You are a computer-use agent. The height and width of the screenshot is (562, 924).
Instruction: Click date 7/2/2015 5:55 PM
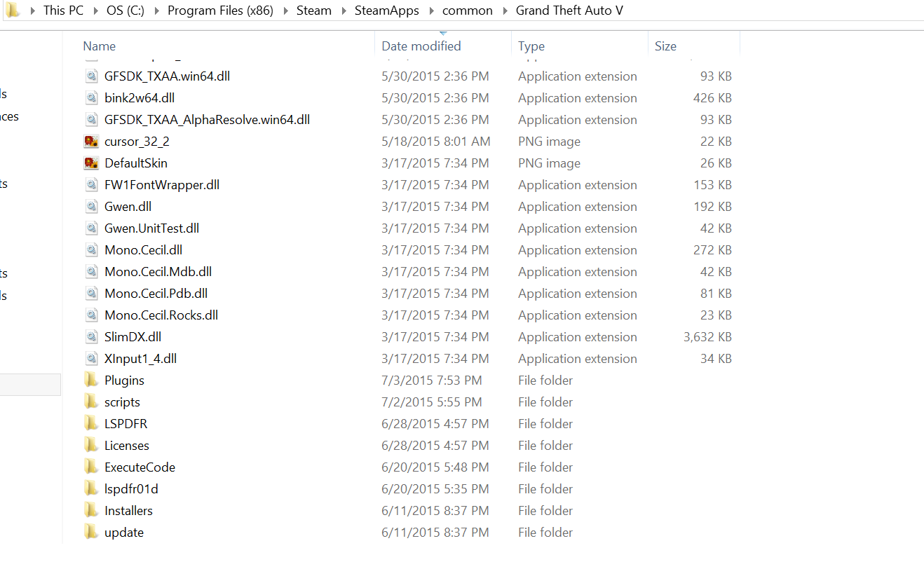432,402
